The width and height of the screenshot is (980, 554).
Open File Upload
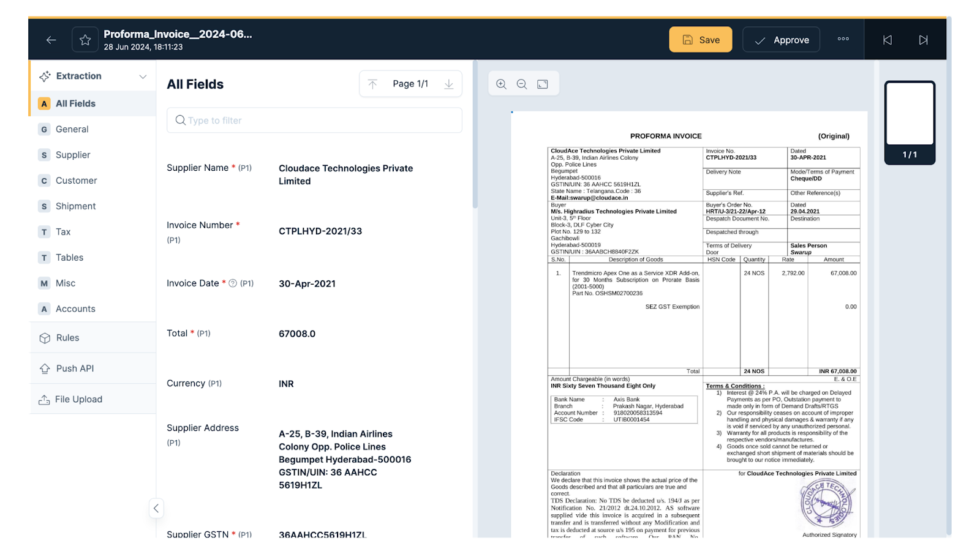[93, 399]
